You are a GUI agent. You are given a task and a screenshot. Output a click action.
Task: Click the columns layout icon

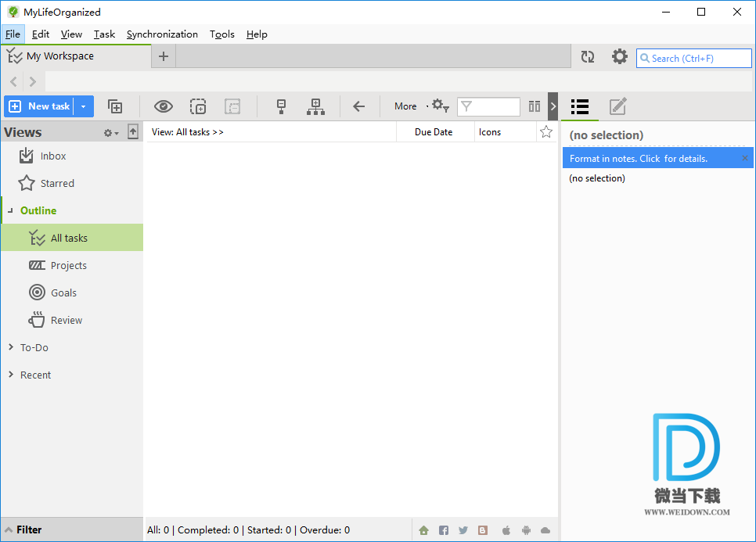535,106
